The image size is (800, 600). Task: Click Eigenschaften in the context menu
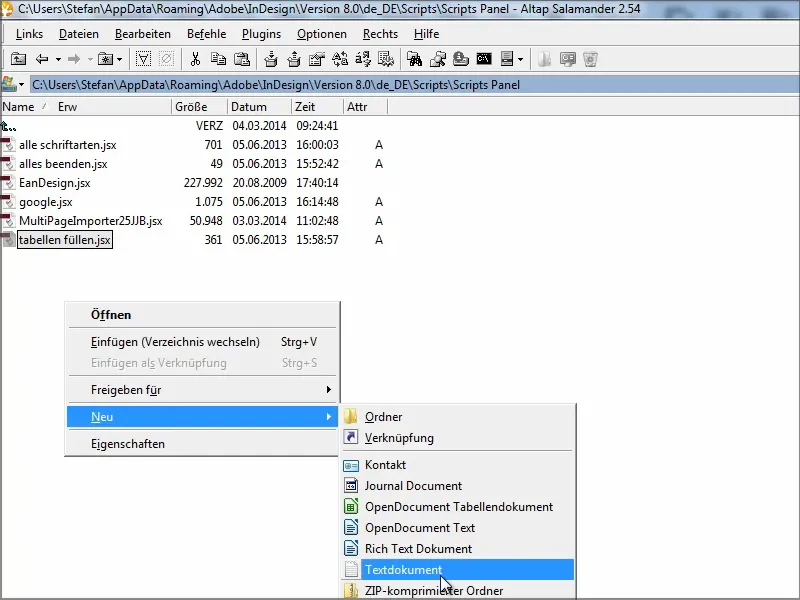coord(130,443)
